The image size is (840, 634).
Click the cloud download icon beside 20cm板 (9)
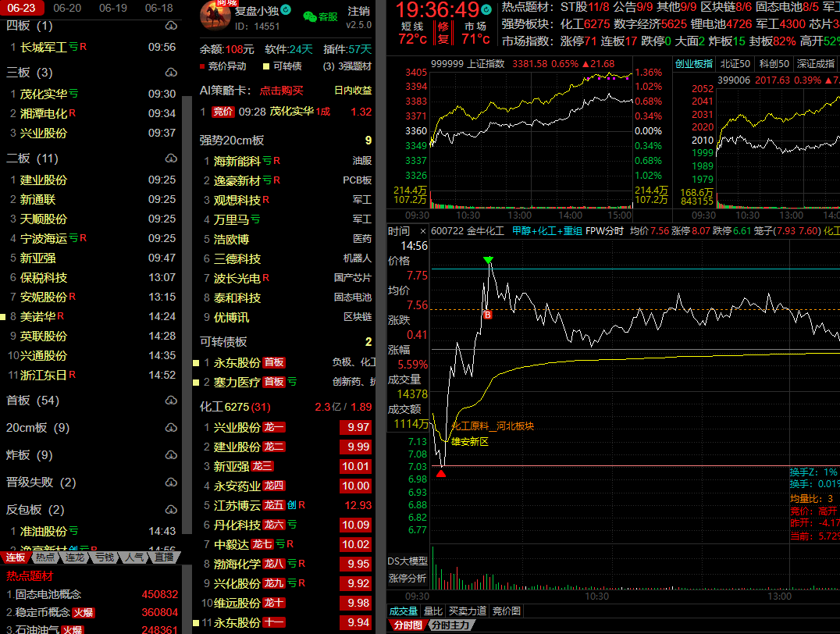click(171, 428)
